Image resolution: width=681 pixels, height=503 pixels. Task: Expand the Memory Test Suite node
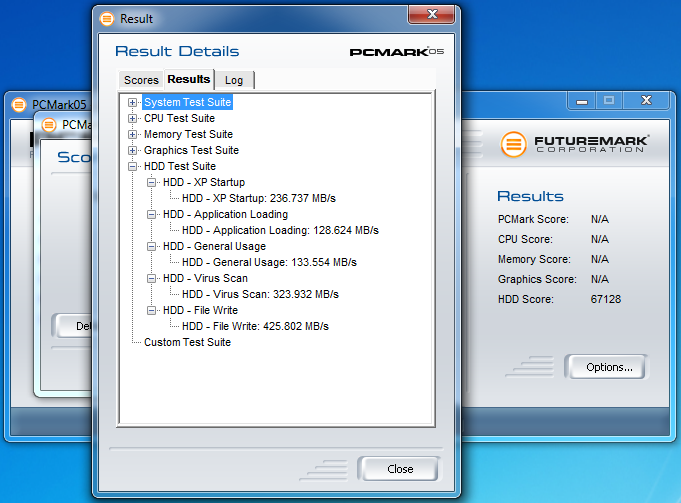click(x=132, y=135)
